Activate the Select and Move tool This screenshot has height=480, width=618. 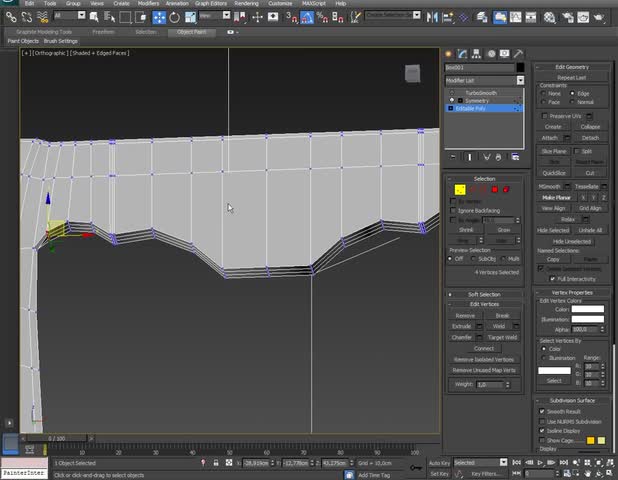(159, 17)
